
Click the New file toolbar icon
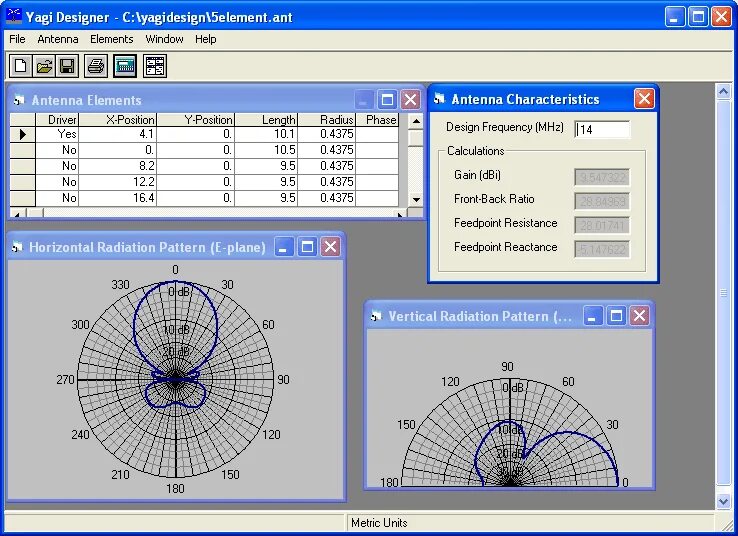point(21,66)
